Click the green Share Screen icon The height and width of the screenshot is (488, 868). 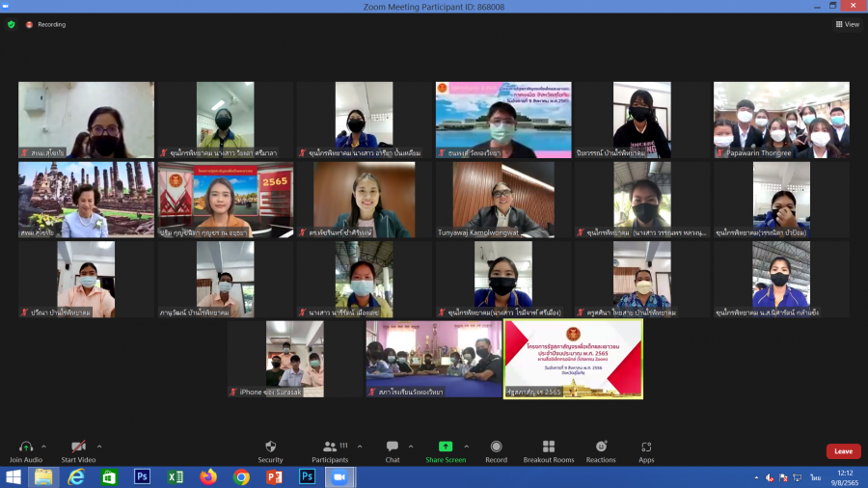[445, 447]
